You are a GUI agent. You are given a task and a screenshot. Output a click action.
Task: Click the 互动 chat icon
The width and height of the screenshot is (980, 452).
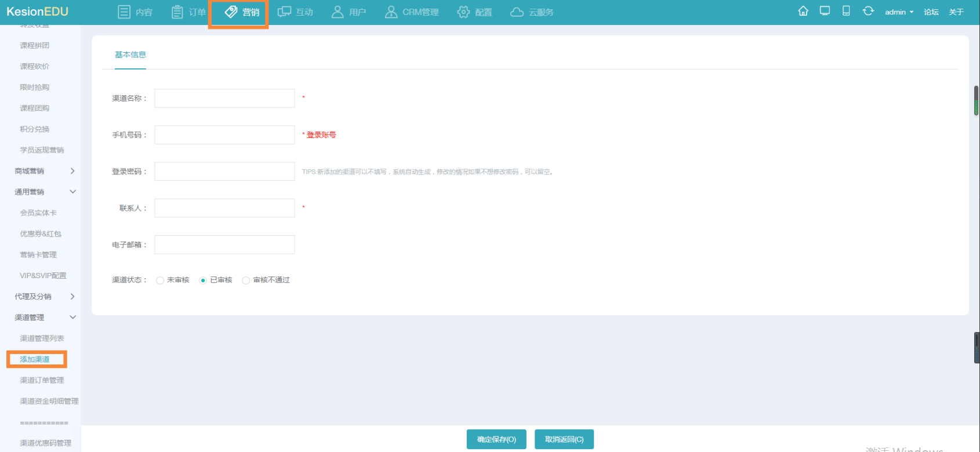coord(284,12)
